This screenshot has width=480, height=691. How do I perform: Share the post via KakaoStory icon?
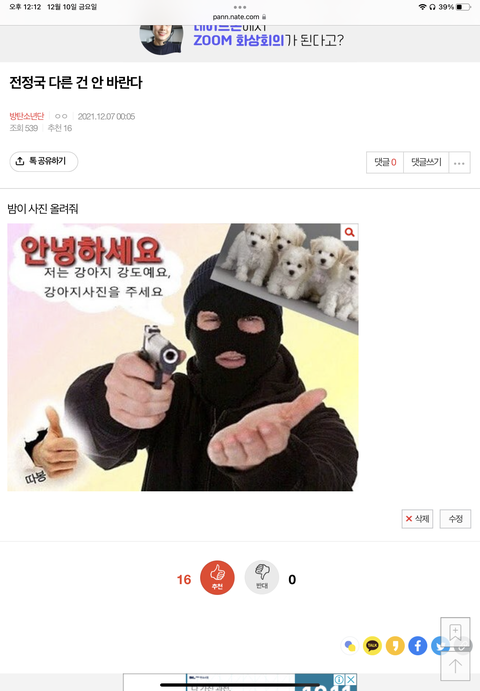click(x=395, y=646)
